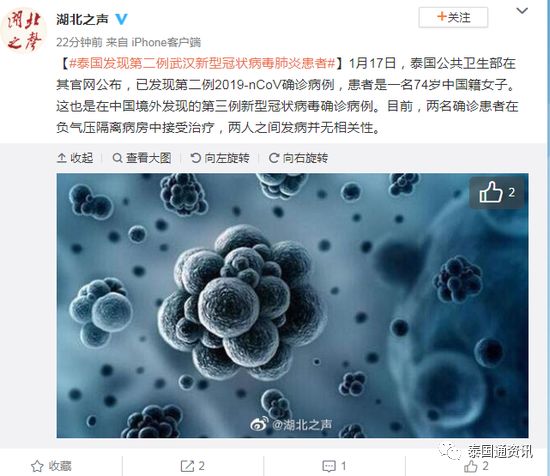Image resolution: width=550 pixels, height=476 pixels.
Task: Open the post options chevron dropdown
Action: point(522,11)
